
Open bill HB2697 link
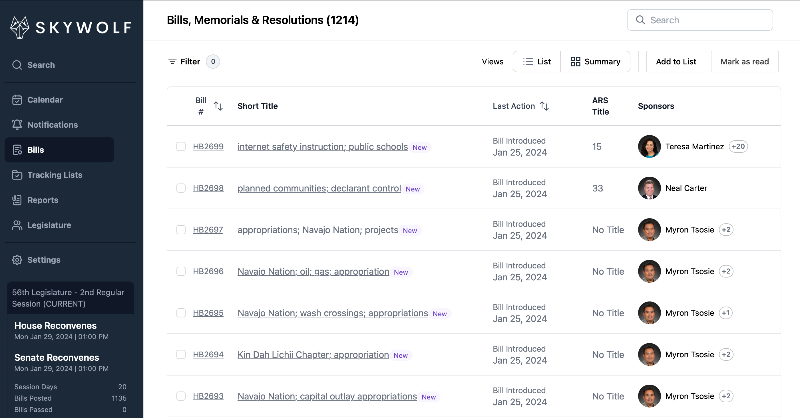coord(208,230)
